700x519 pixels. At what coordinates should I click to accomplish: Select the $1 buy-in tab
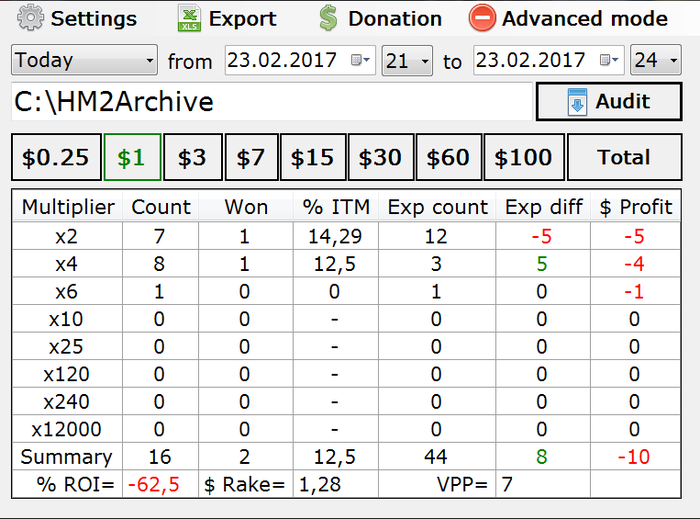point(132,157)
